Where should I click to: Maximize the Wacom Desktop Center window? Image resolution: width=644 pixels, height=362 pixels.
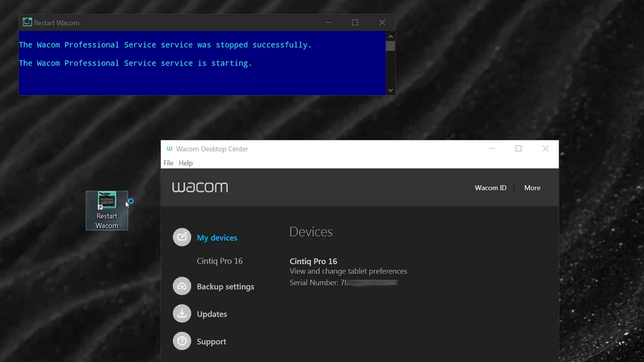[x=518, y=149]
